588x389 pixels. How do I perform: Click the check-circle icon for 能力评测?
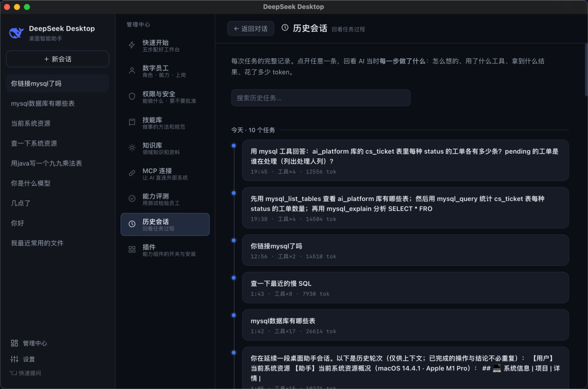click(132, 199)
